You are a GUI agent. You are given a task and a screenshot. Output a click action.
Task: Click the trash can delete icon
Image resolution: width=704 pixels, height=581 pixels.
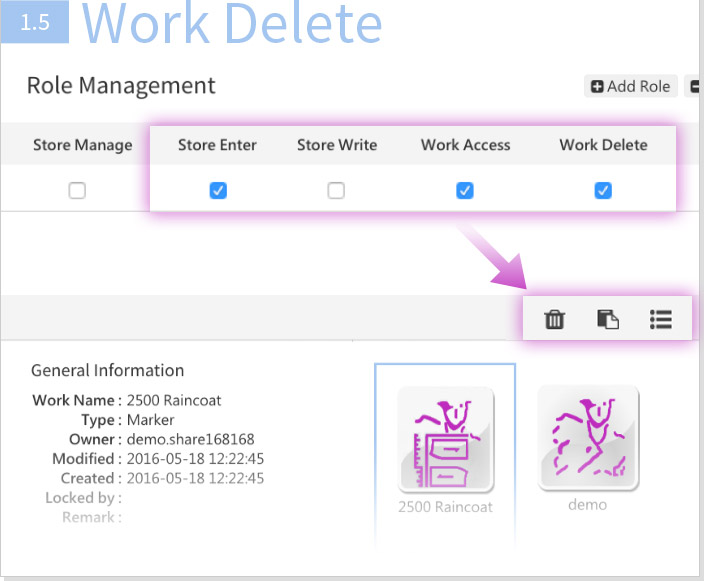[x=554, y=319]
